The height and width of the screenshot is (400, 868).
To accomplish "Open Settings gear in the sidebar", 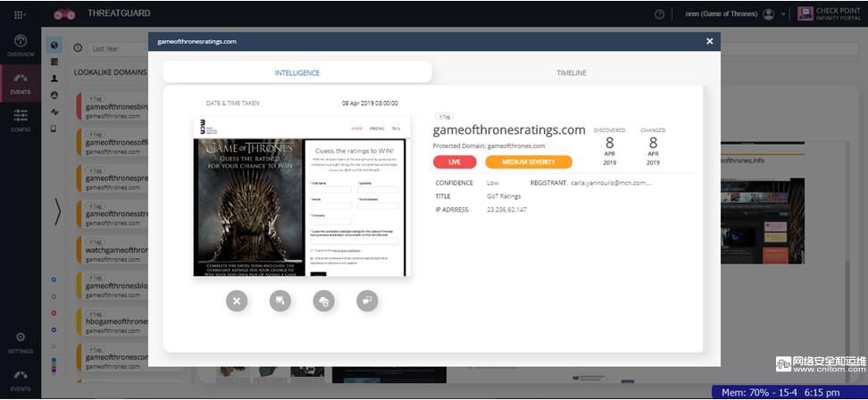I will click(21, 343).
